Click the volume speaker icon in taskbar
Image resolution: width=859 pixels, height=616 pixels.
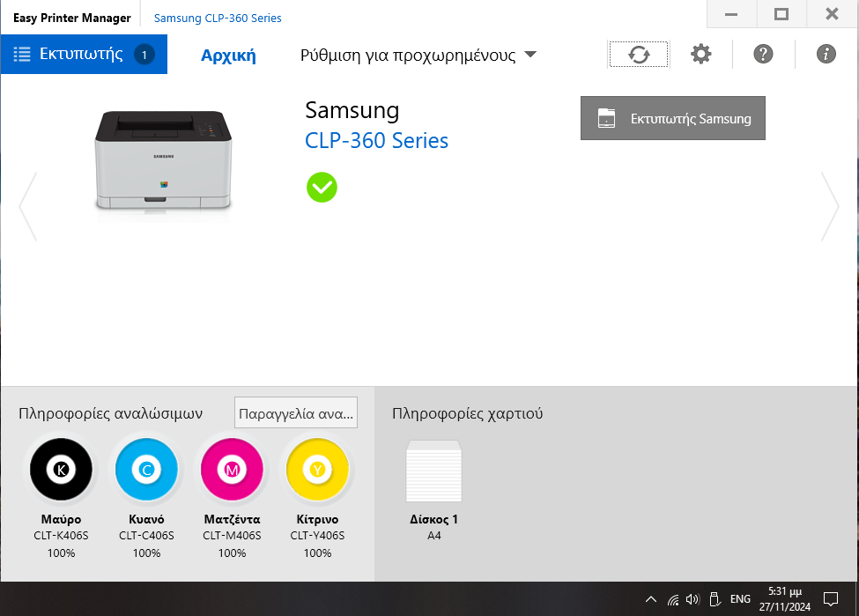pos(693,599)
